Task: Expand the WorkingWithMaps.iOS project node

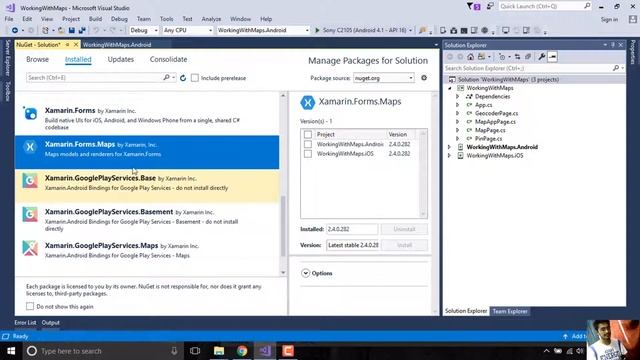Action: click(449, 156)
